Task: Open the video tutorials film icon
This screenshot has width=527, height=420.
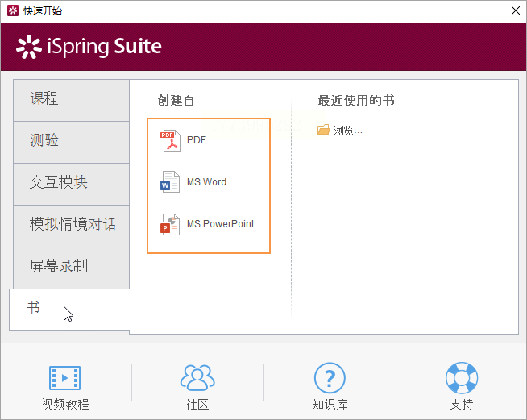Action: coord(65,377)
